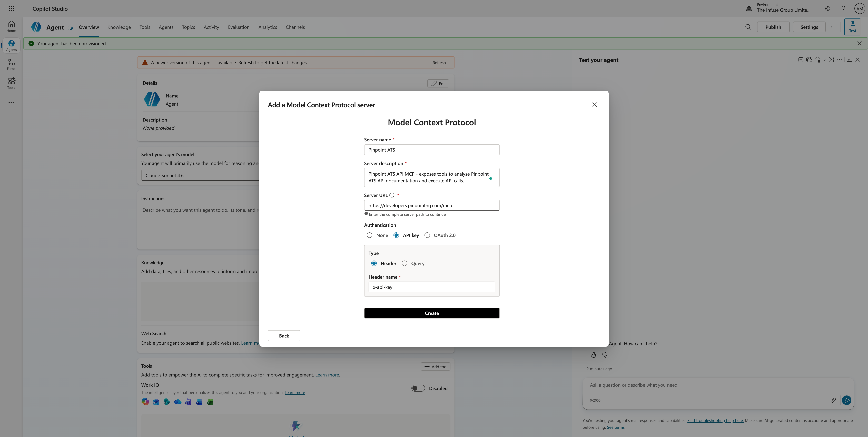Click the Server URL input field
The height and width of the screenshot is (437, 868).
[432, 205]
